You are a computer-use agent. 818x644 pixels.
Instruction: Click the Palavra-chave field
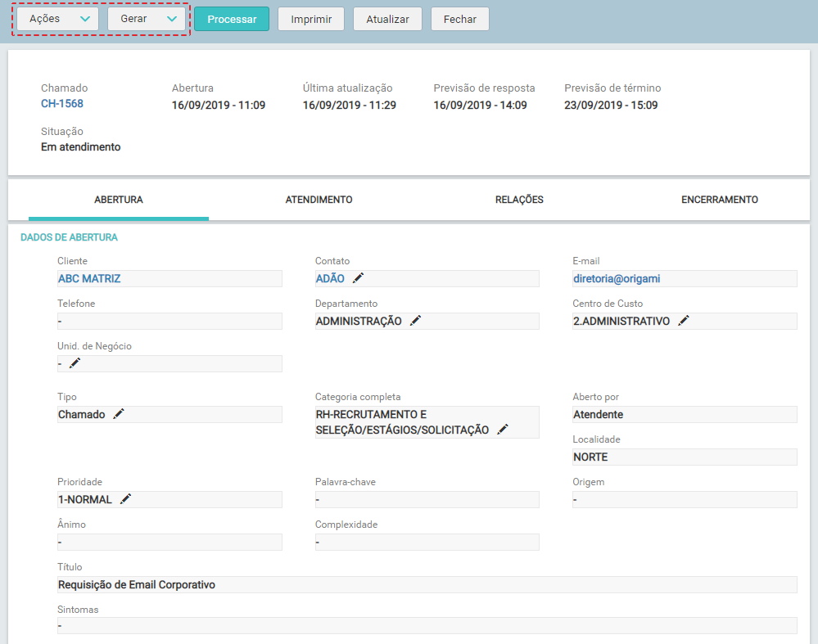[427, 499]
